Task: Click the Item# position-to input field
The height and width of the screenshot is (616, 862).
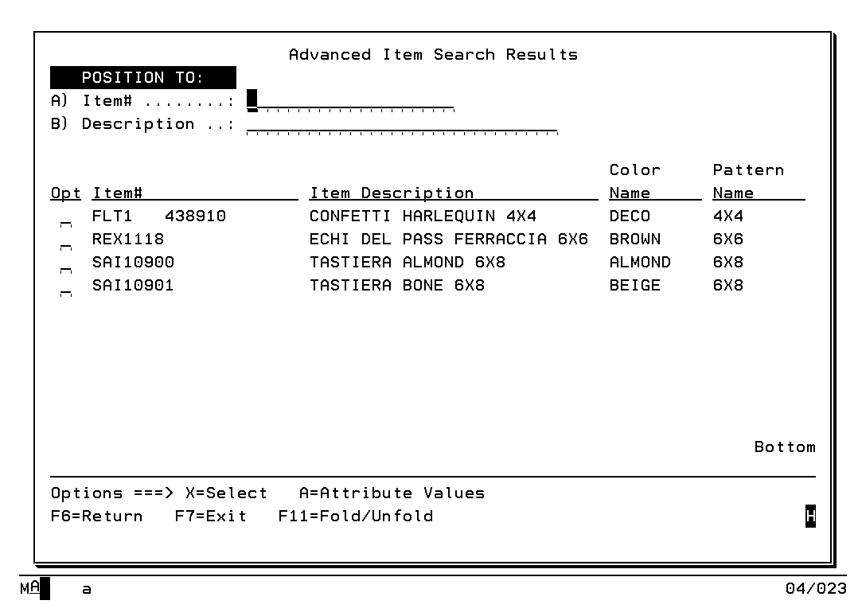Action: [x=350, y=101]
